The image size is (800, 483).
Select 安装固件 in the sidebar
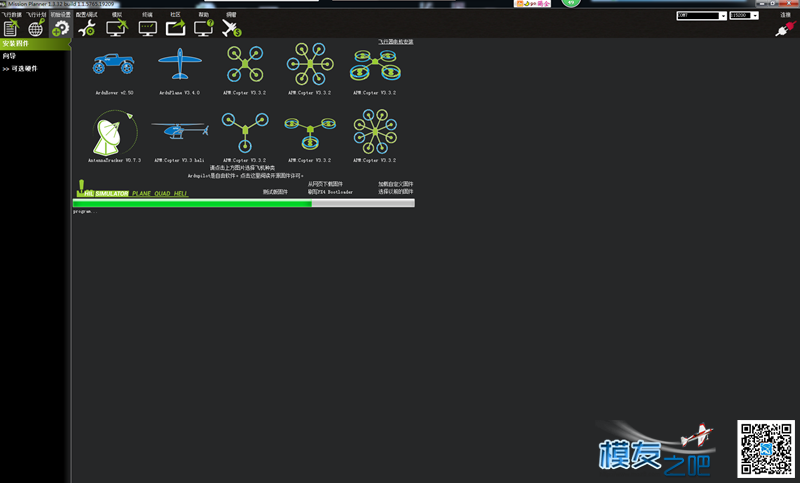coord(35,44)
